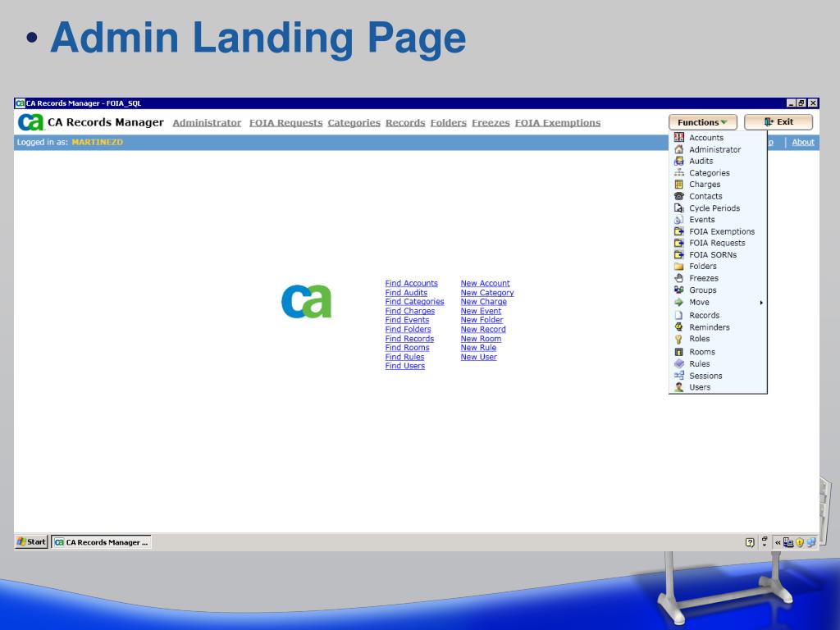Open Find Users link
Screen dimensions: 840x630
point(405,366)
